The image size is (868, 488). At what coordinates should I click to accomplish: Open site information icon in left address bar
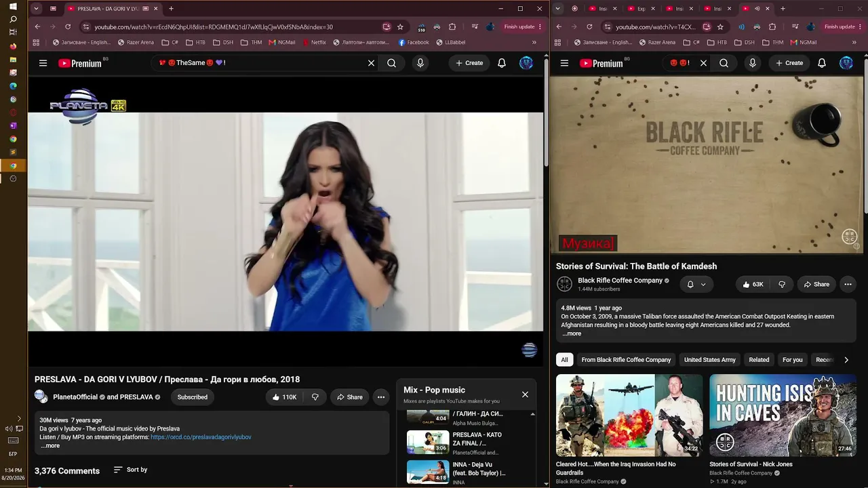click(x=85, y=27)
